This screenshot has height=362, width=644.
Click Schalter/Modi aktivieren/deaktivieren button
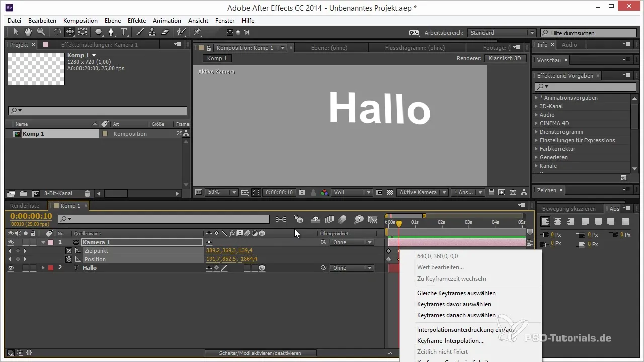tap(260, 353)
